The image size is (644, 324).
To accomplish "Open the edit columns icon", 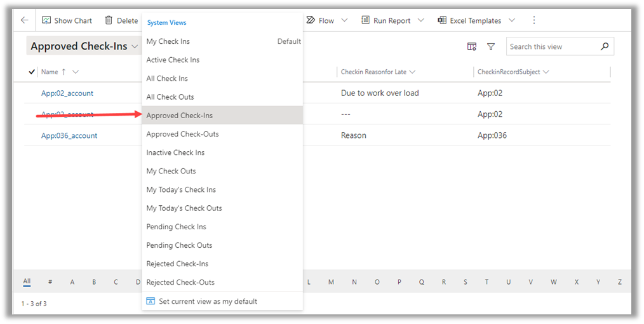I will pyautogui.click(x=472, y=46).
